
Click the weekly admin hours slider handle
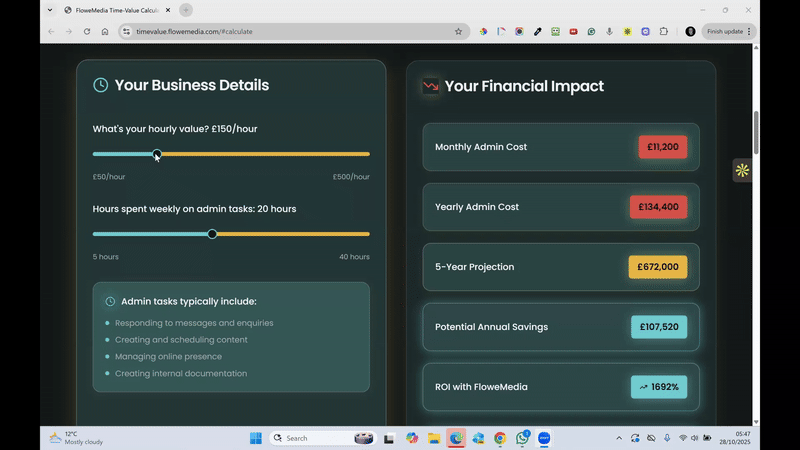(212, 234)
